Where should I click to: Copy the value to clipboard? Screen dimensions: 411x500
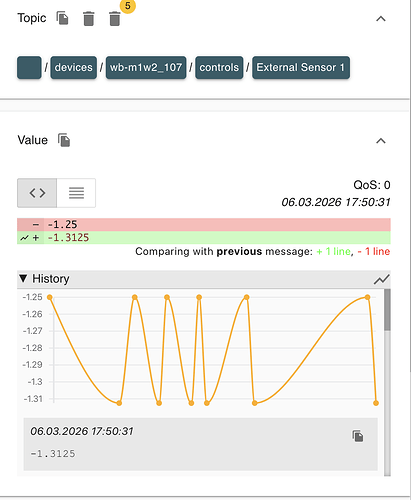pyautogui.click(x=64, y=140)
